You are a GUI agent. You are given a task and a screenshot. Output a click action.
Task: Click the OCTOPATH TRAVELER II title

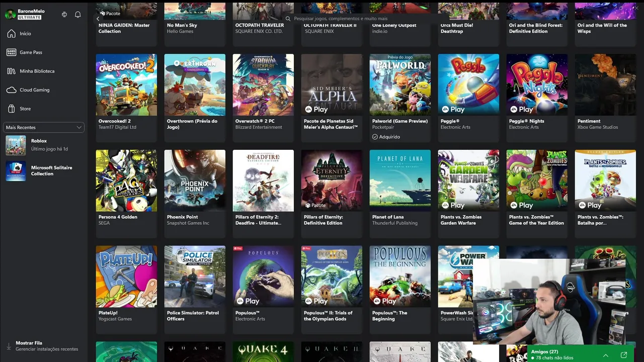point(330,25)
